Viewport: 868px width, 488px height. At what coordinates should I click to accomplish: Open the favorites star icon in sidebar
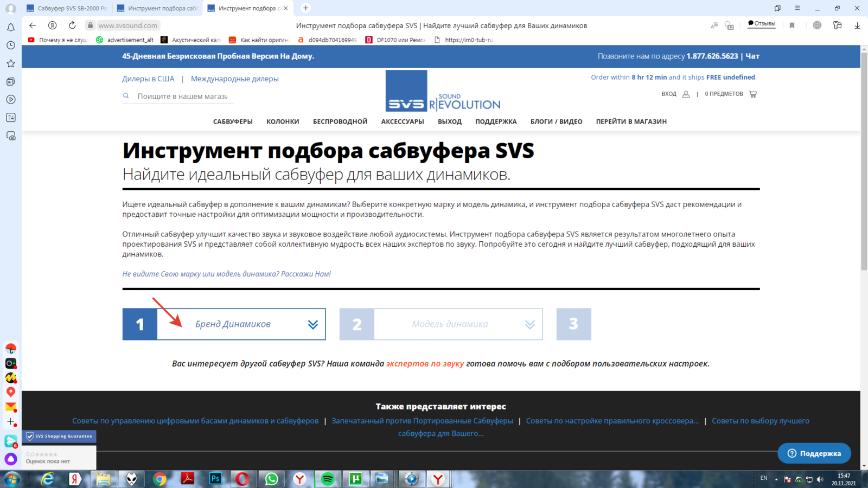(x=11, y=63)
